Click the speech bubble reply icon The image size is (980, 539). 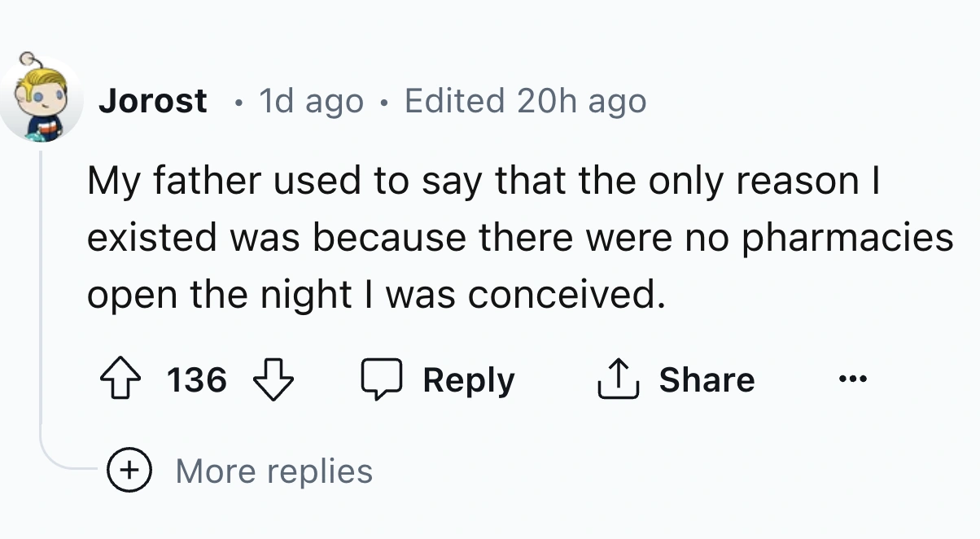pos(382,380)
